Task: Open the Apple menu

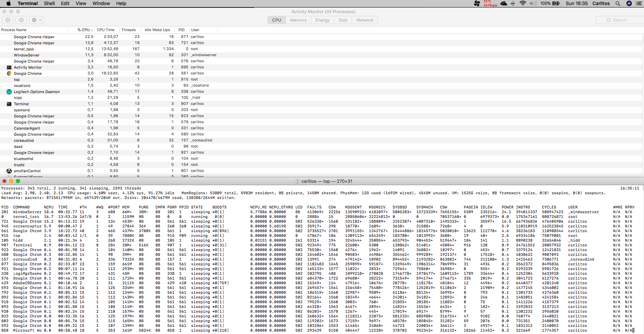Action: (x=8, y=3)
